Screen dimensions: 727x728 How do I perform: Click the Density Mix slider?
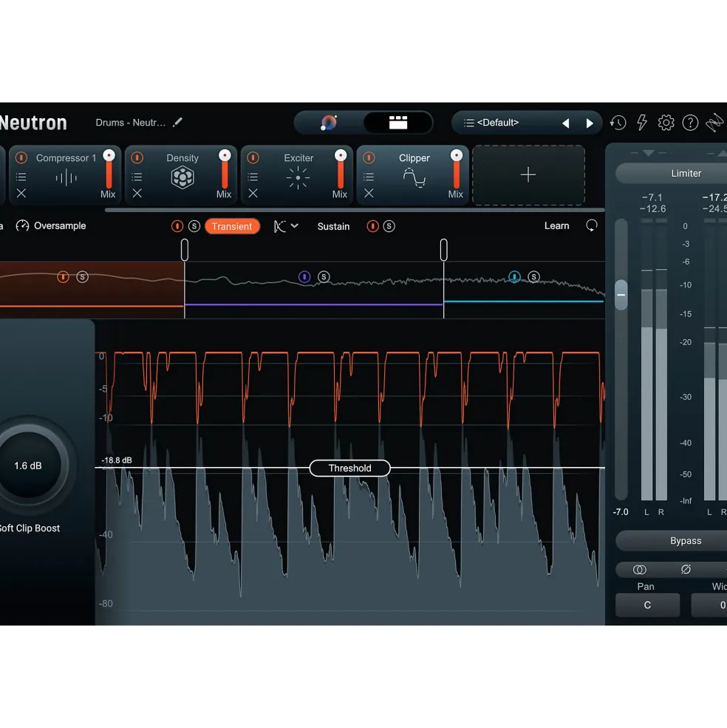point(225,171)
